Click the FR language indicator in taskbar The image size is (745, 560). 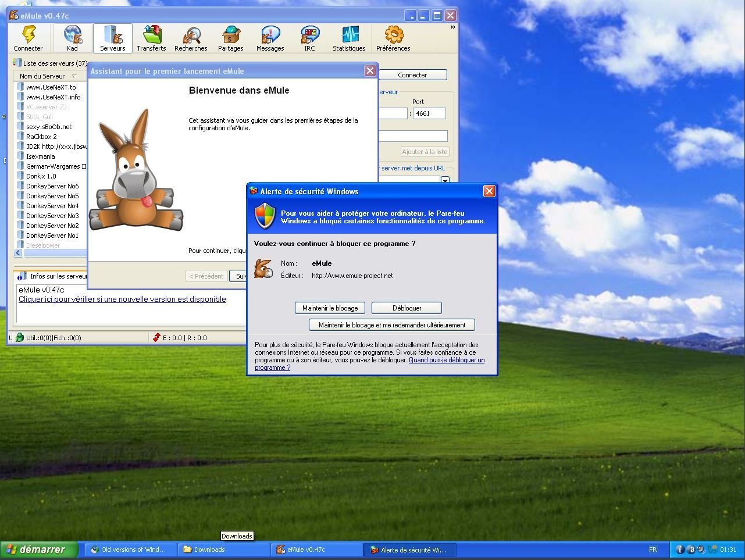(653, 550)
